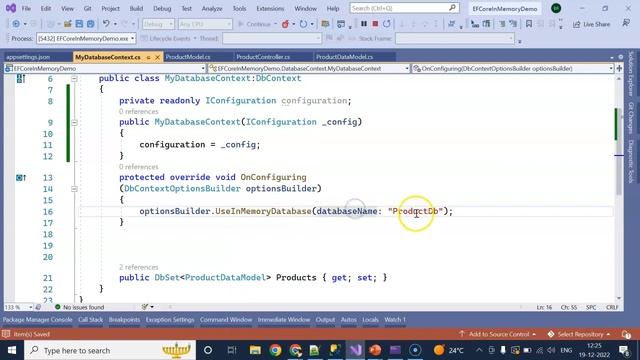Click the Visual Studio logo icon

(x=11, y=8)
